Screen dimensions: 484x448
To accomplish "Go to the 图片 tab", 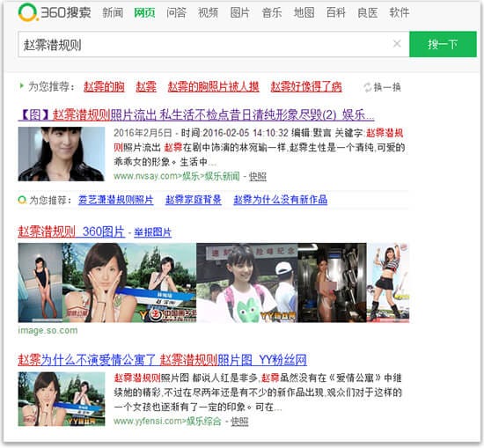I will (240, 12).
